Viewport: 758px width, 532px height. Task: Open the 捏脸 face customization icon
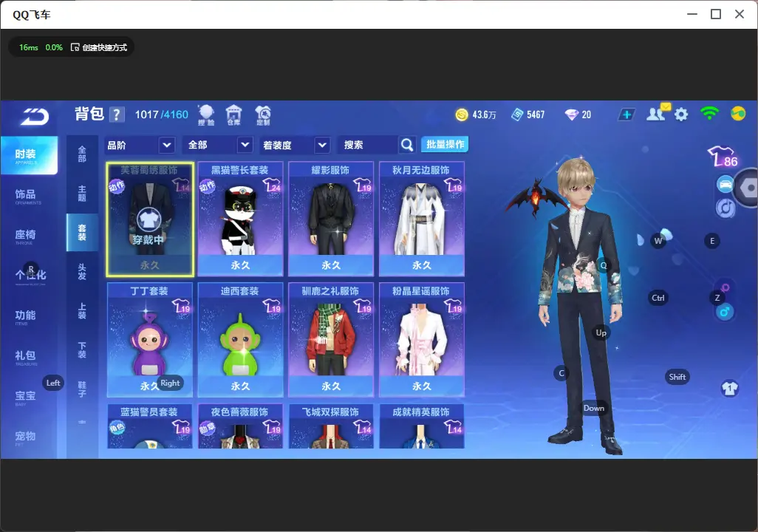point(206,115)
